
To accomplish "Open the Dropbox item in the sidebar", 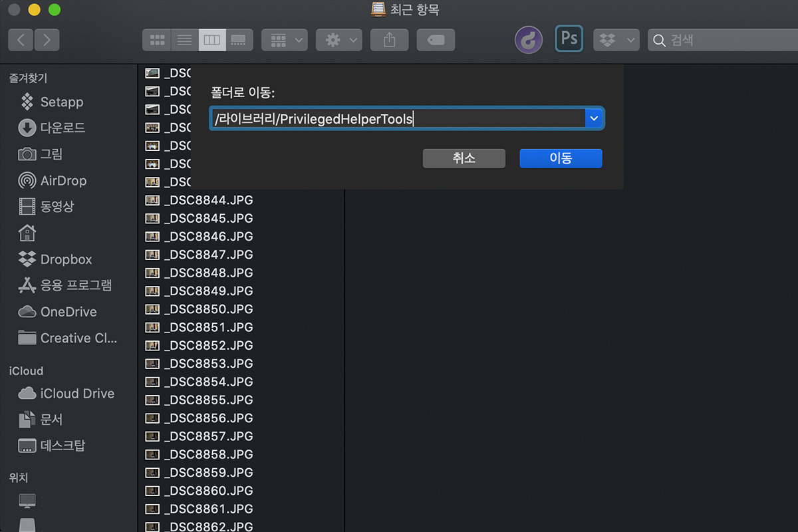I will [65, 259].
